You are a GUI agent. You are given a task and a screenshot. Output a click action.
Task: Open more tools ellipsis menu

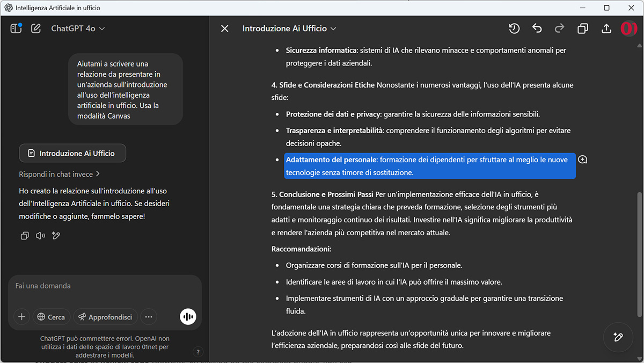coord(149,317)
